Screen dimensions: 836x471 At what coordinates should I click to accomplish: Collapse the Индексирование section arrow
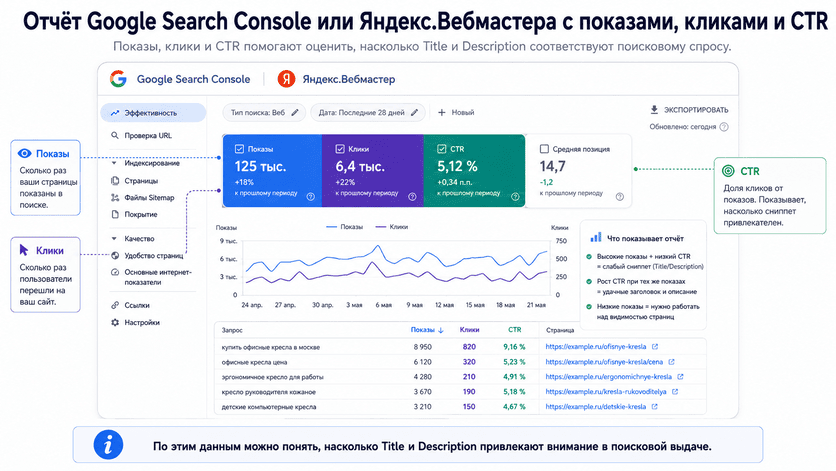click(114, 163)
